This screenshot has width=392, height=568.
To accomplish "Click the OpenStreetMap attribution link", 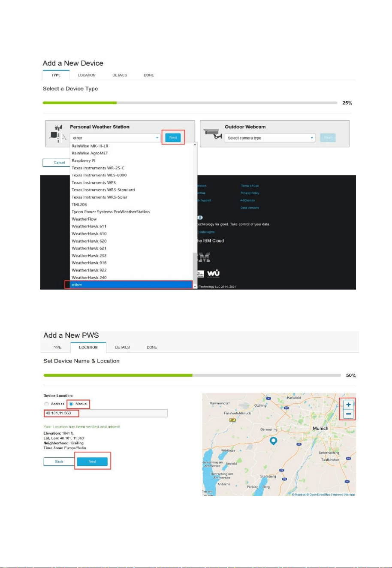I will [319, 495].
